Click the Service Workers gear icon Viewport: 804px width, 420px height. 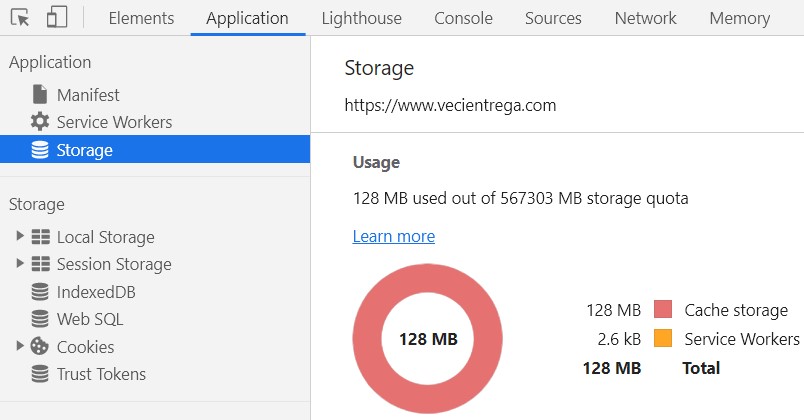pyautogui.click(x=40, y=122)
